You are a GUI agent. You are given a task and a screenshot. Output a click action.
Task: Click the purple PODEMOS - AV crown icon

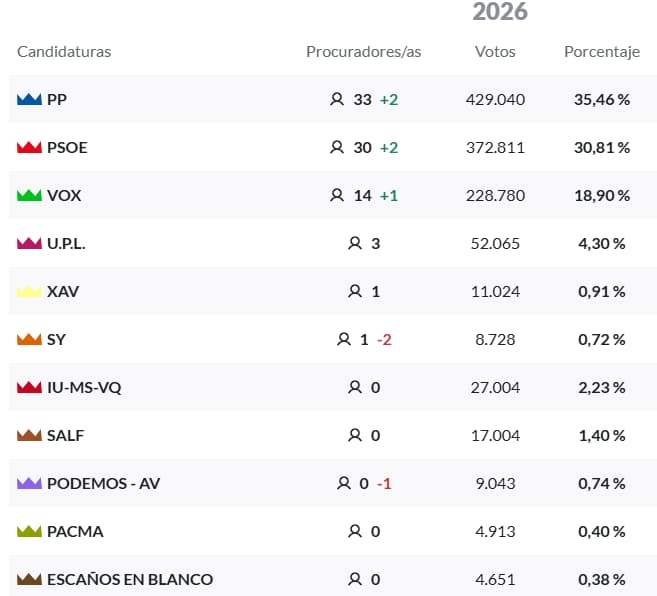(x=29, y=484)
